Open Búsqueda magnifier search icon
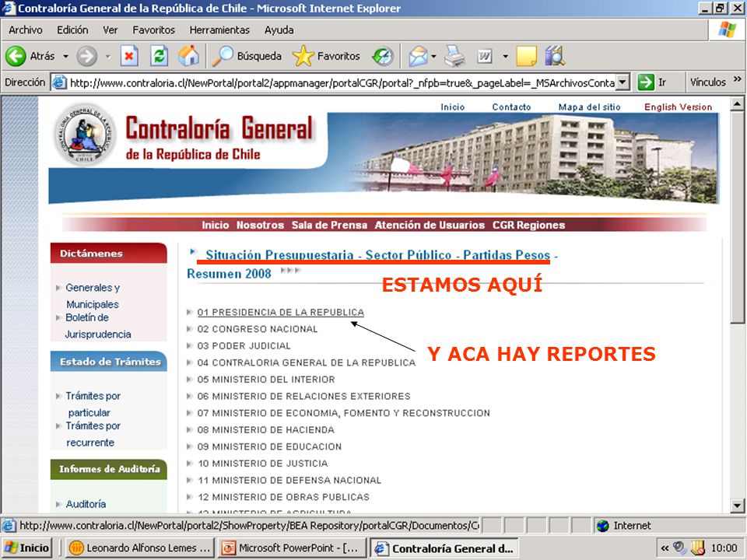 click(222, 56)
